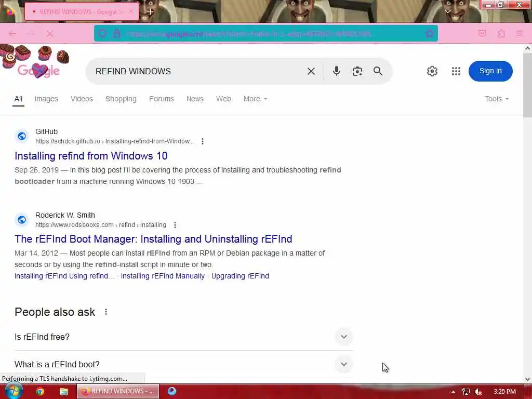Select the All results tab
This screenshot has width=532, height=399.
pos(18,99)
